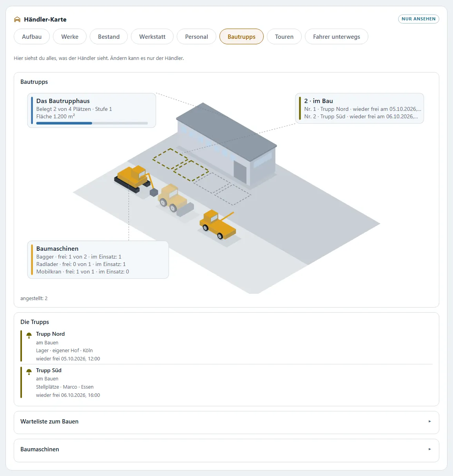
Task: Select the Bautrupps tab
Action: click(241, 37)
